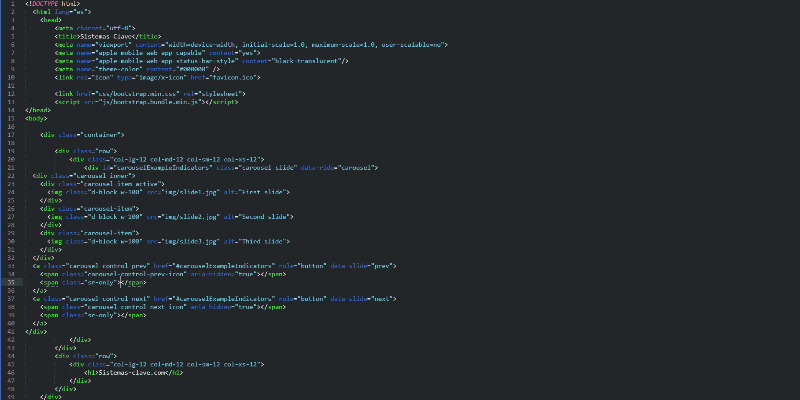
Task: Click the closing </a> tag on line 40
Action: pyautogui.click(x=40, y=323)
